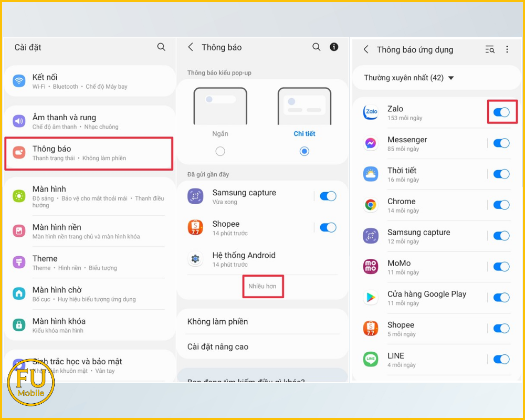Select the Thời tiết weather icon
This screenshot has width=525, height=420.
(x=371, y=174)
